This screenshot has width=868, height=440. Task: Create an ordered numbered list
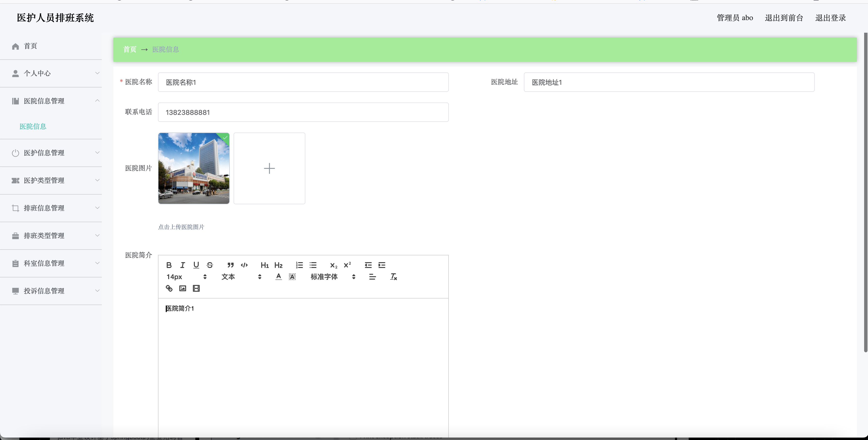tap(299, 265)
